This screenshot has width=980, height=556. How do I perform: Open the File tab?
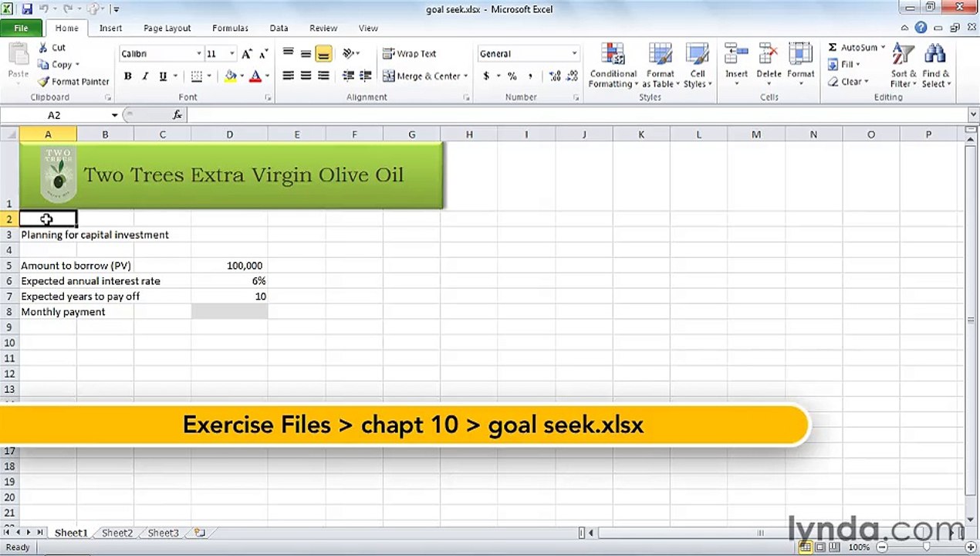point(21,28)
